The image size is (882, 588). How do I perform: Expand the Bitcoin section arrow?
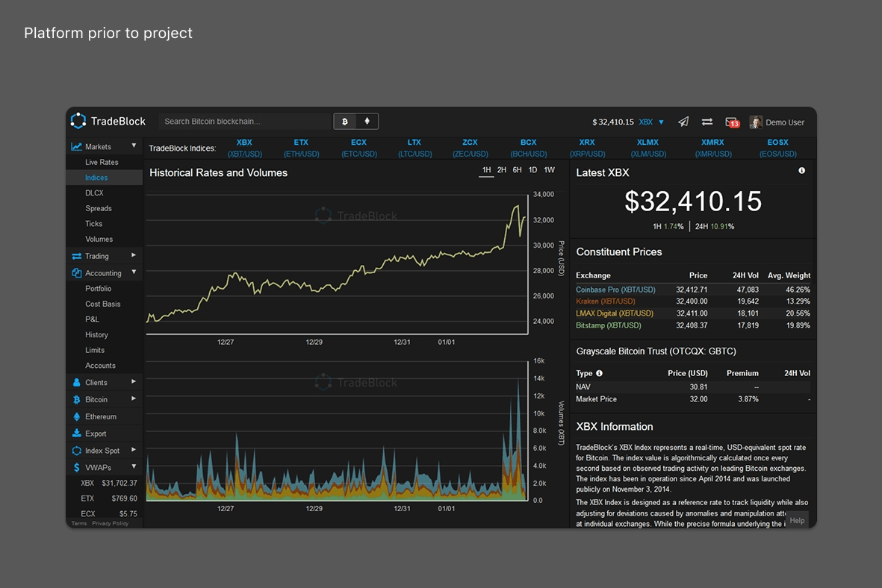[134, 398]
